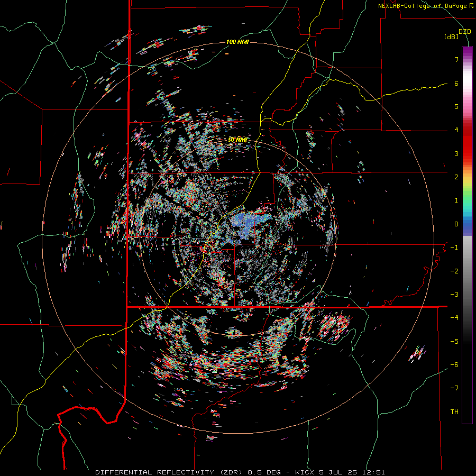Select the 7 dB scale label

(x=456, y=59)
